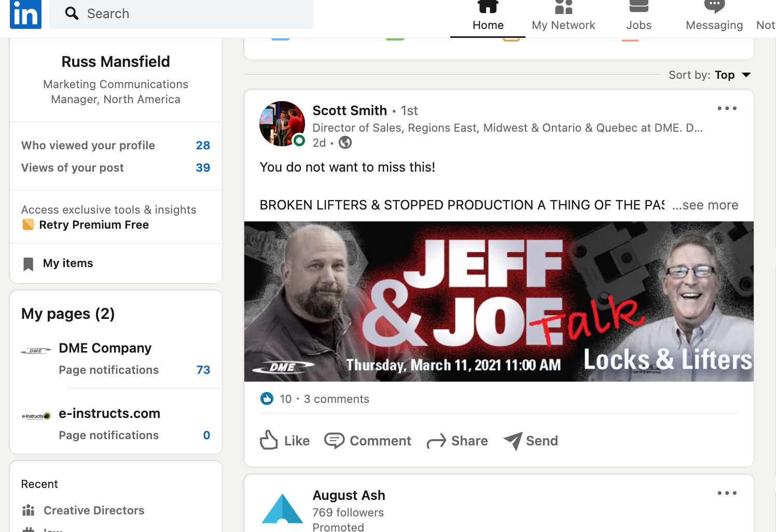Image resolution: width=776 pixels, height=532 pixels.
Task: Open the Sort by Top dropdown
Action: pos(710,75)
